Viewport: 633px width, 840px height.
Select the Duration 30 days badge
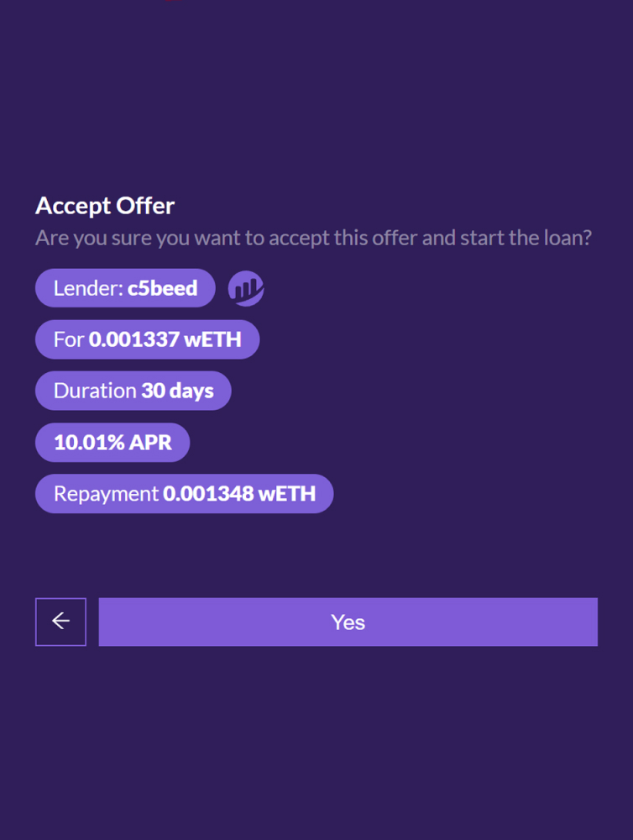133,391
